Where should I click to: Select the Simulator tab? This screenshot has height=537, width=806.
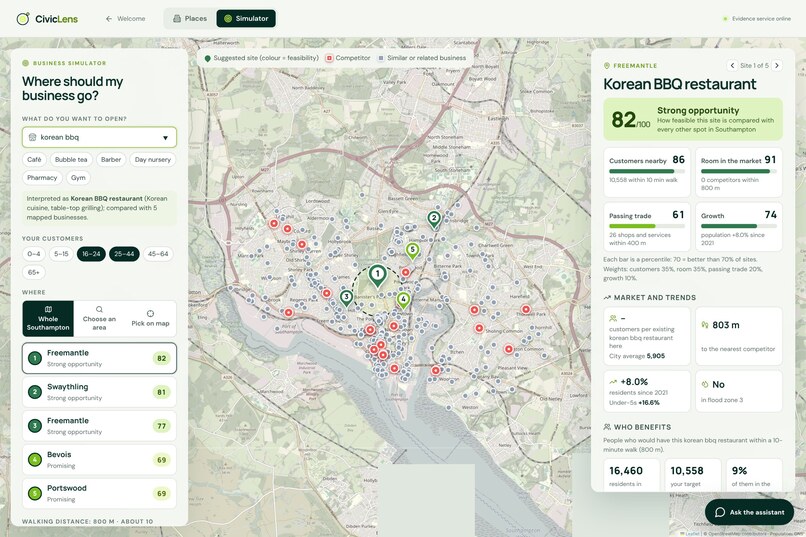point(246,18)
